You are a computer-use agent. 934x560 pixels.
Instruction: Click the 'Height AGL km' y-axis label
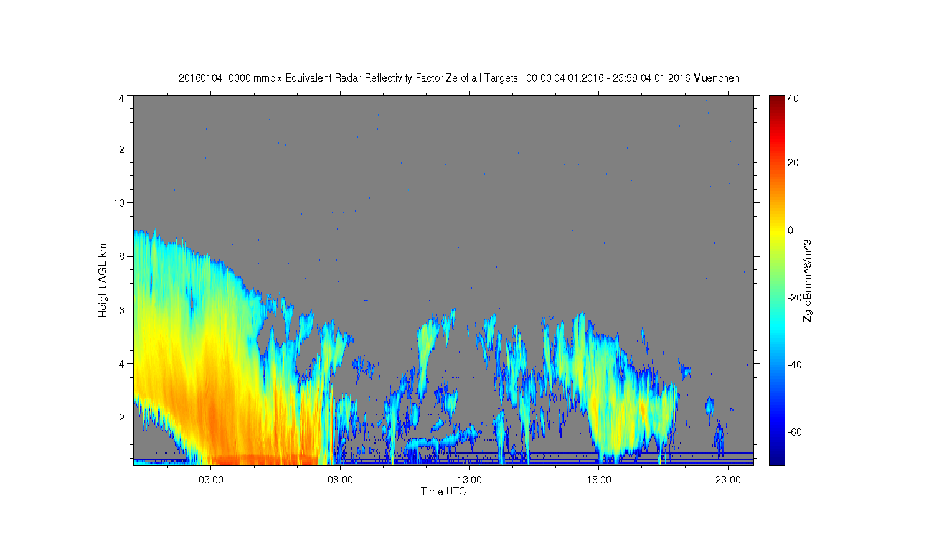click(103, 280)
